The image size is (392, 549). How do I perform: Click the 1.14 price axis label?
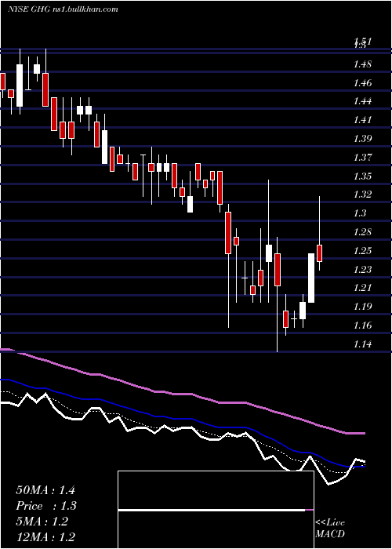pos(362,344)
